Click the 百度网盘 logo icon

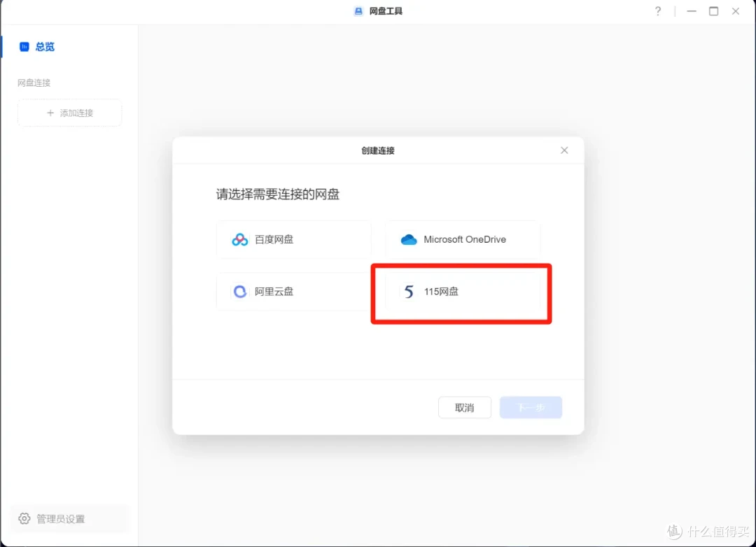[x=239, y=239]
